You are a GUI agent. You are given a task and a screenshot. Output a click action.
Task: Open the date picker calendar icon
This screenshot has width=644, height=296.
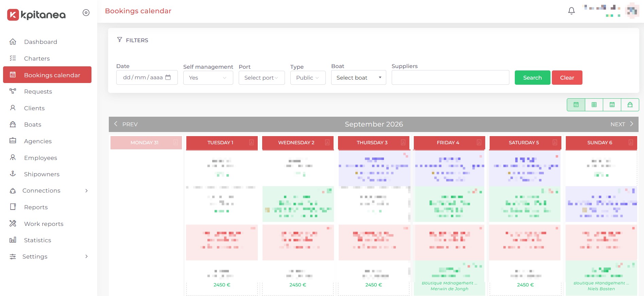(168, 77)
